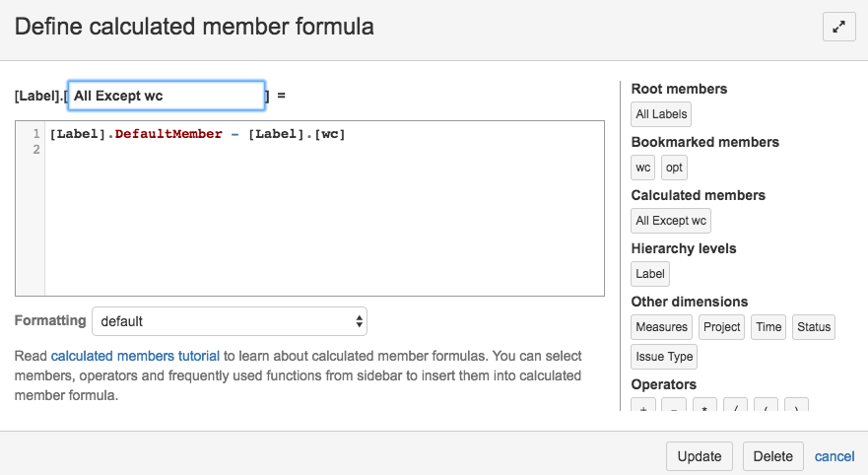The width and height of the screenshot is (868, 475).
Task: Click the member name input field
Action: coord(166,96)
